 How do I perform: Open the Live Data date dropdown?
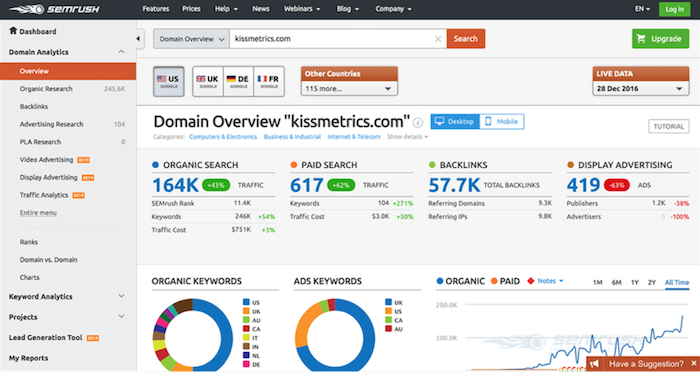(641, 88)
